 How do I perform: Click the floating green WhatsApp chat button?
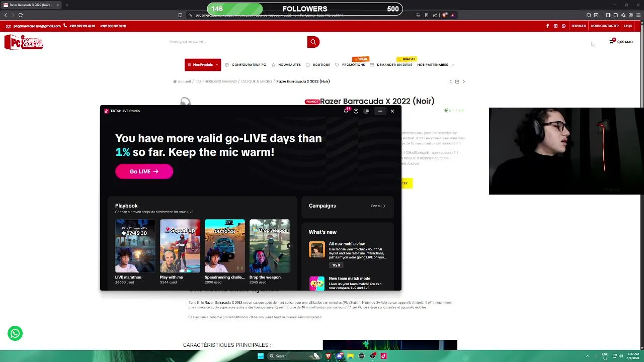click(15, 333)
